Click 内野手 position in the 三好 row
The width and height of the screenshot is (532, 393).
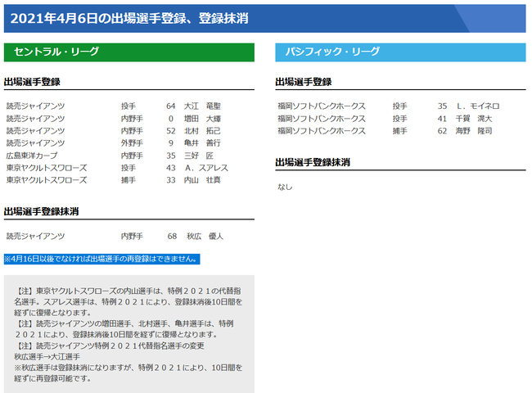click(x=132, y=156)
